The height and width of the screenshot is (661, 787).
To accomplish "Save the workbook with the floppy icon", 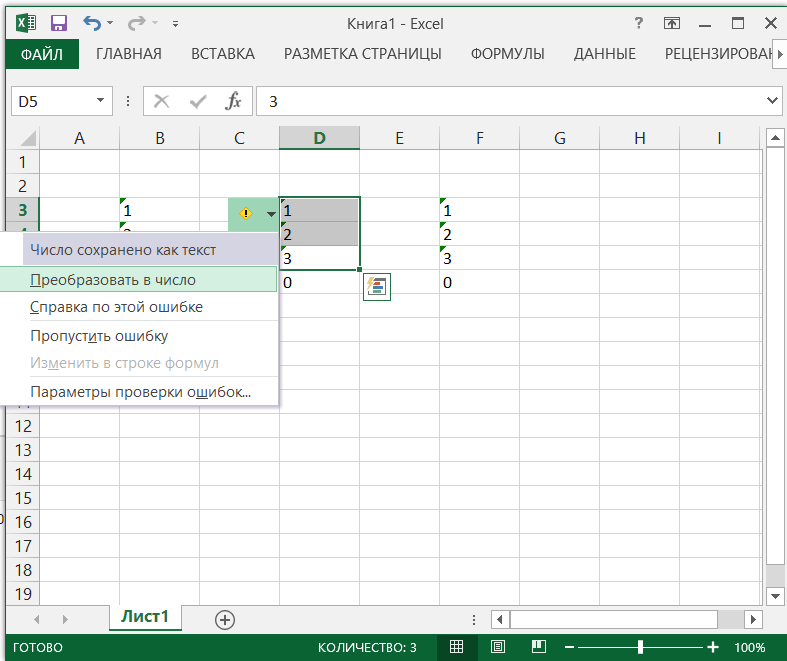I will coord(59,23).
